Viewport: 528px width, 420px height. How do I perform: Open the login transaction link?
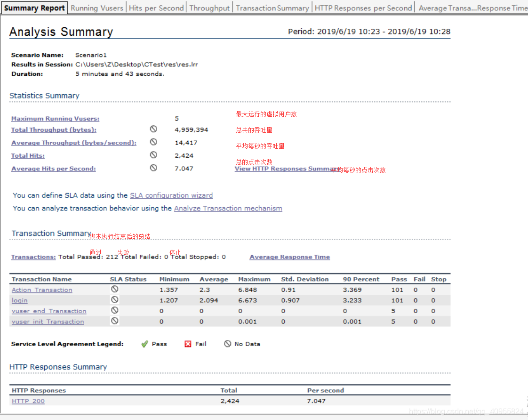pyautogui.click(x=20, y=300)
